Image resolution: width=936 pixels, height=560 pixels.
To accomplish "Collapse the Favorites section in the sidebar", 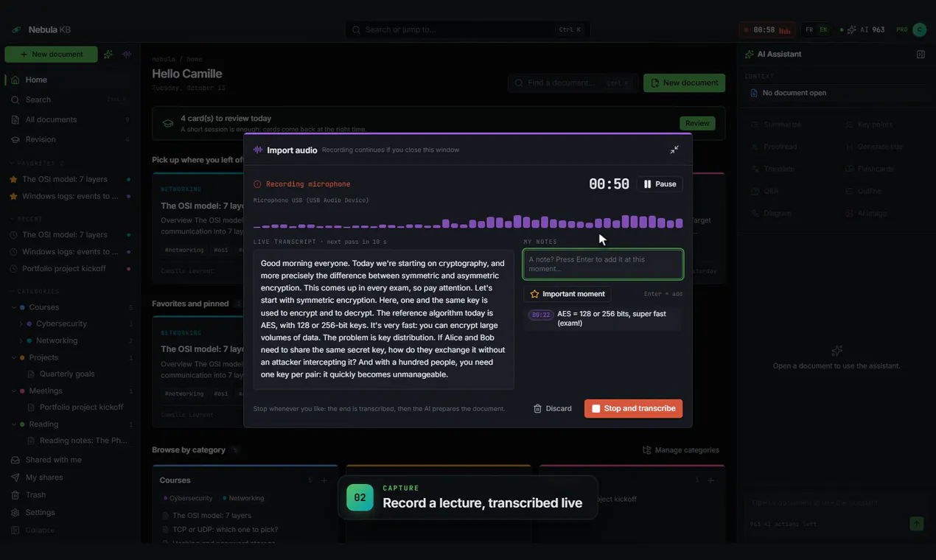I will coord(12,164).
